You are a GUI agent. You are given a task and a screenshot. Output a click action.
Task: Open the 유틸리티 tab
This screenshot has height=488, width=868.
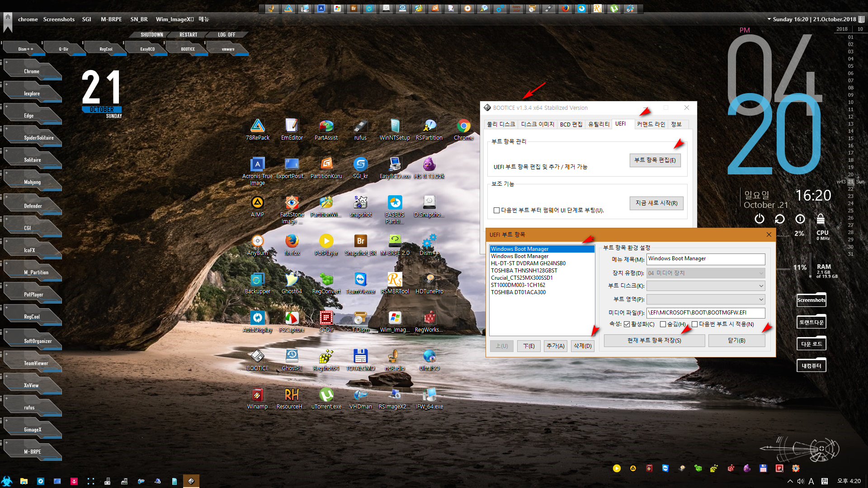599,124
